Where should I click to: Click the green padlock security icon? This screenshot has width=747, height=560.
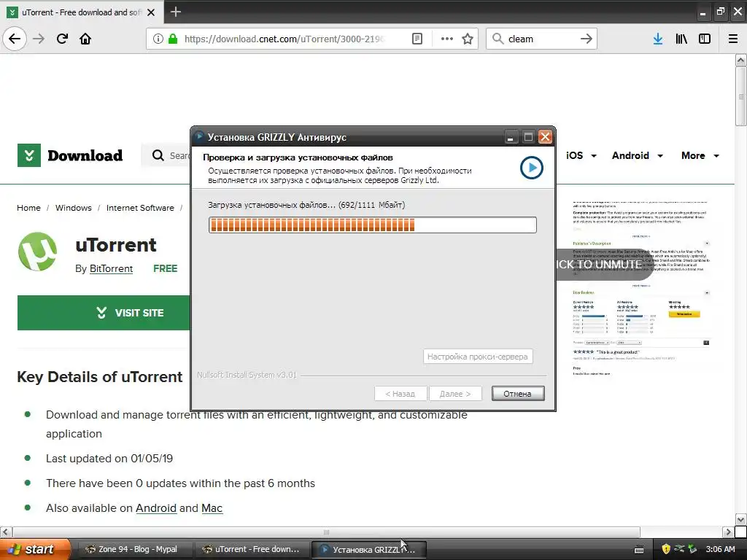point(173,39)
